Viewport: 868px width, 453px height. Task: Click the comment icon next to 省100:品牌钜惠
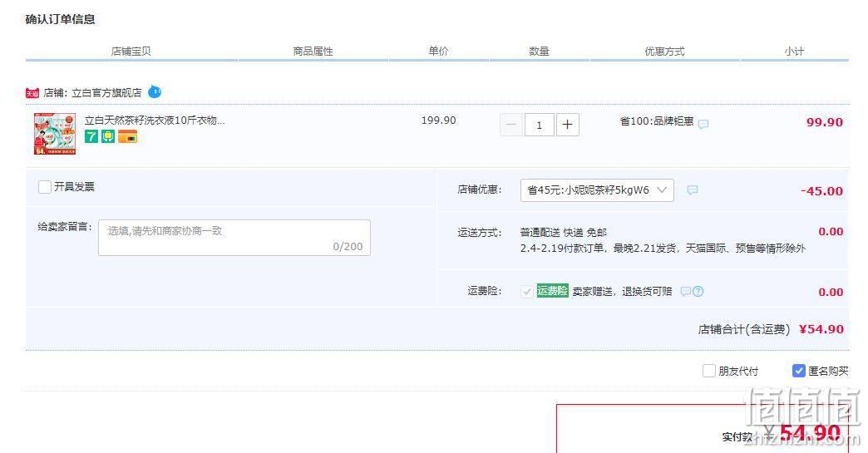(703, 124)
